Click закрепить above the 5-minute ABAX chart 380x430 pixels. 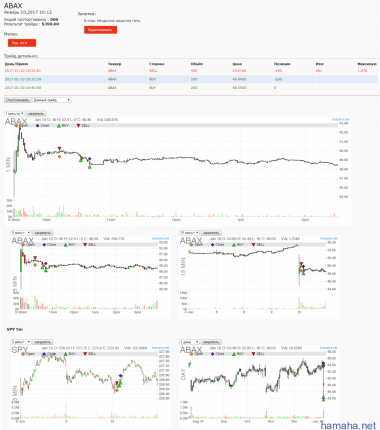(43, 233)
